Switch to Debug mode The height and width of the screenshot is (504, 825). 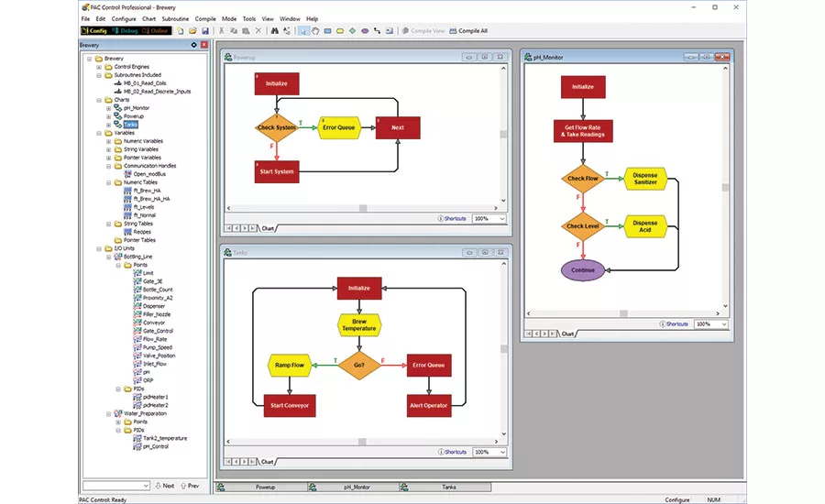tap(127, 30)
